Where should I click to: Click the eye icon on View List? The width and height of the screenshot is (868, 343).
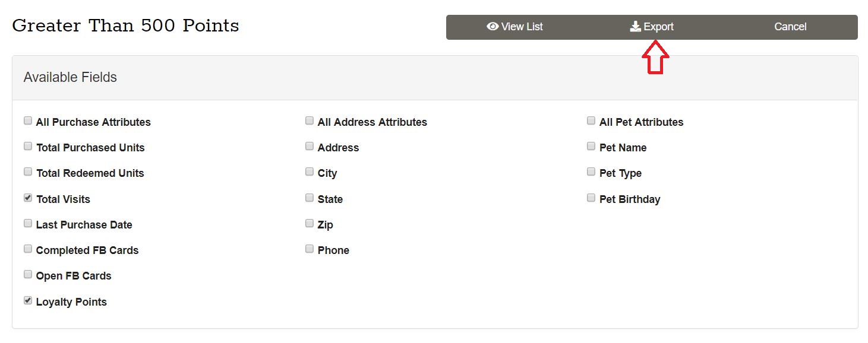tap(492, 27)
